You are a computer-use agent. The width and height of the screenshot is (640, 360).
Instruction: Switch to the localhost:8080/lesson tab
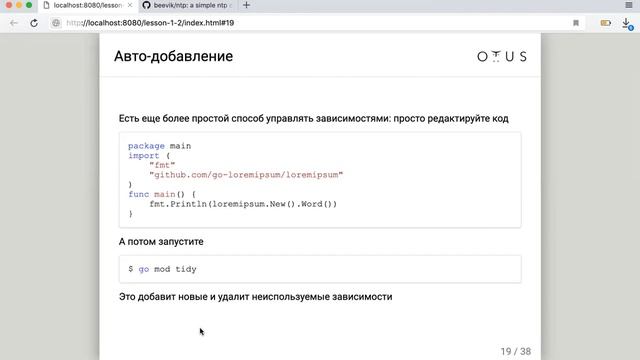tap(88, 5)
